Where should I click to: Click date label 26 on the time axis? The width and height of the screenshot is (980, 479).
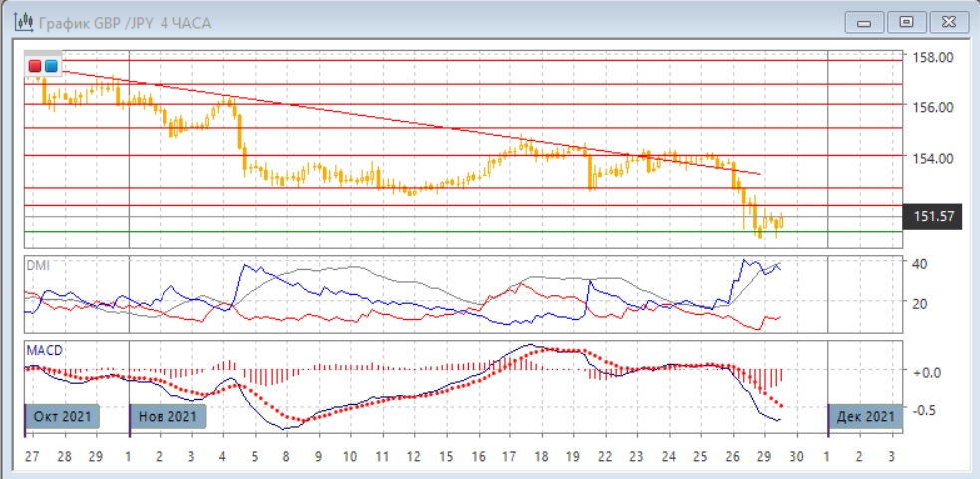pos(733,456)
